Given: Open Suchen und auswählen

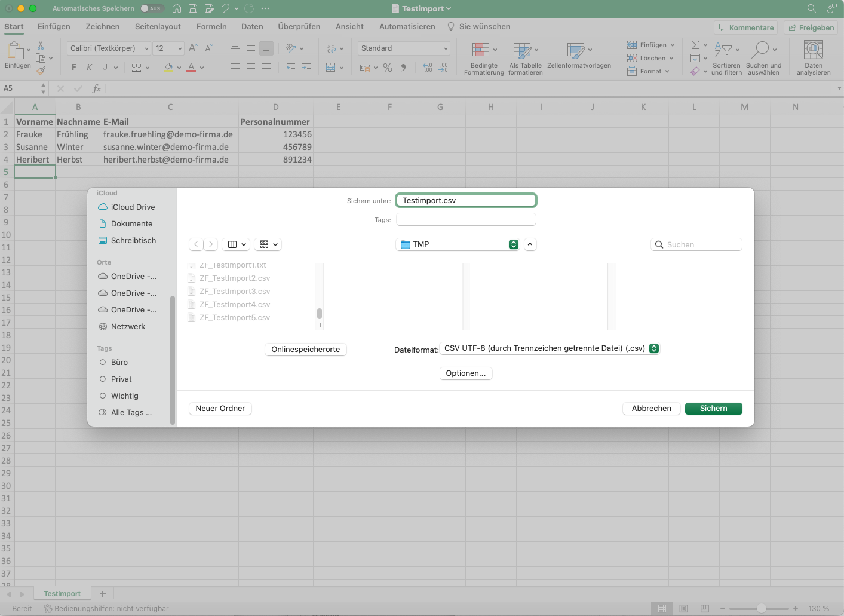Looking at the screenshot, I should (763, 59).
